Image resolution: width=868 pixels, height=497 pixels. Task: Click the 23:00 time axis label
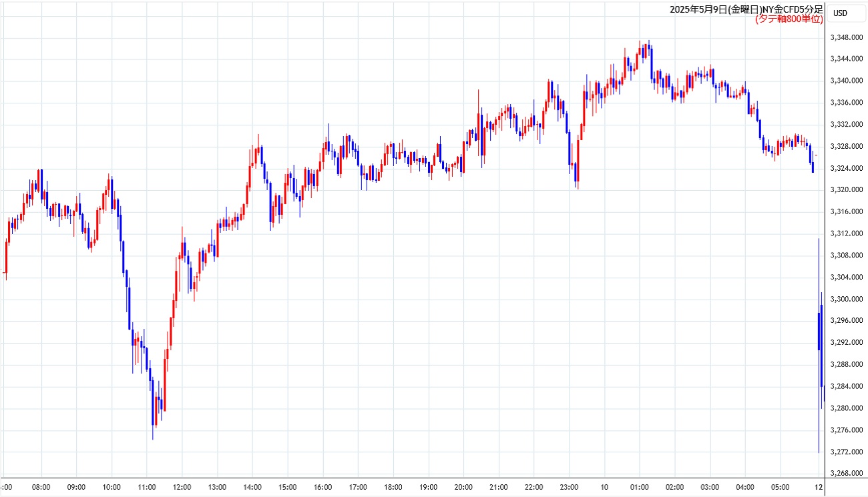click(569, 487)
